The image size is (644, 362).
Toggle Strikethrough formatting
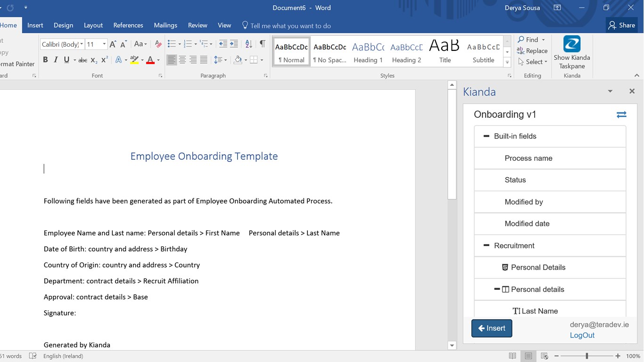tap(83, 60)
